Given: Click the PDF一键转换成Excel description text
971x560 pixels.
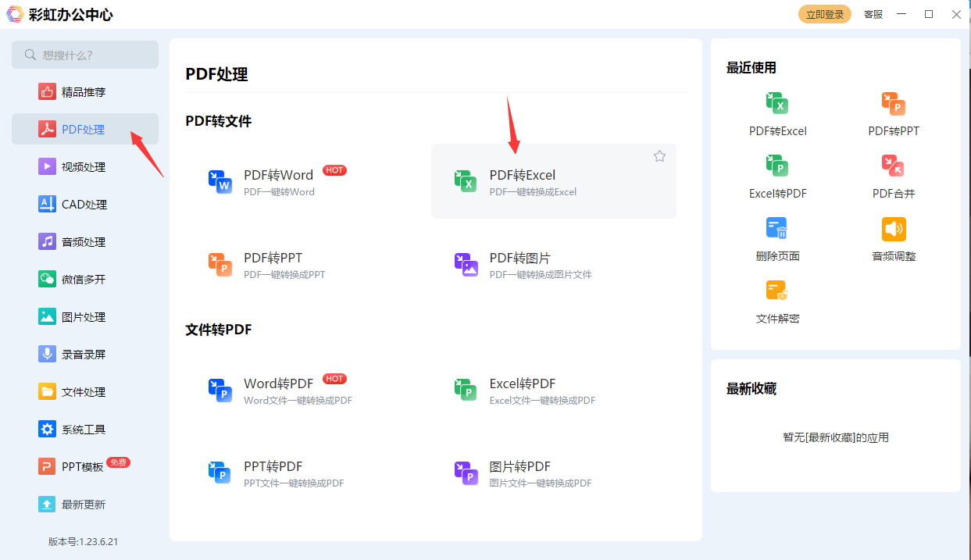Looking at the screenshot, I should point(533,192).
